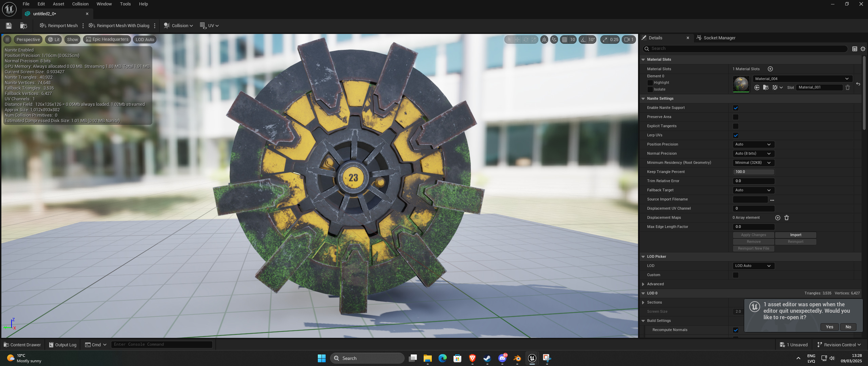Uncheck Enable Nanite Support

tap(736, 108)
